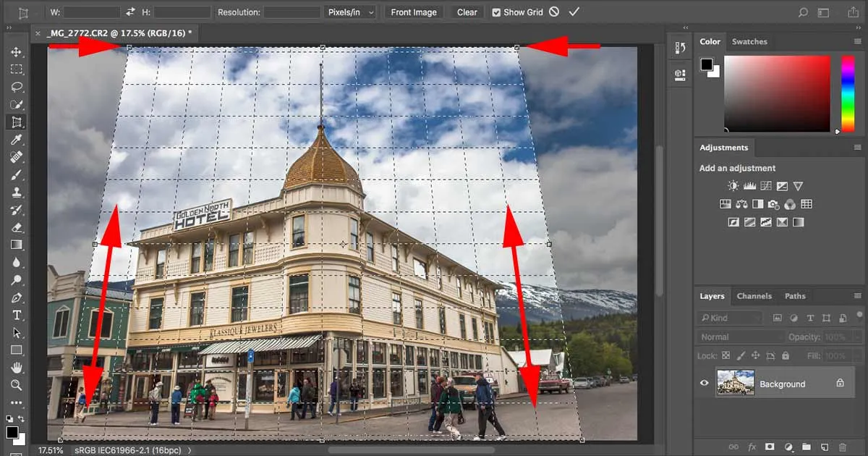Switch to the Channels tab
Viewport: 868px width, 456px height.
click(x=754, y=296)
